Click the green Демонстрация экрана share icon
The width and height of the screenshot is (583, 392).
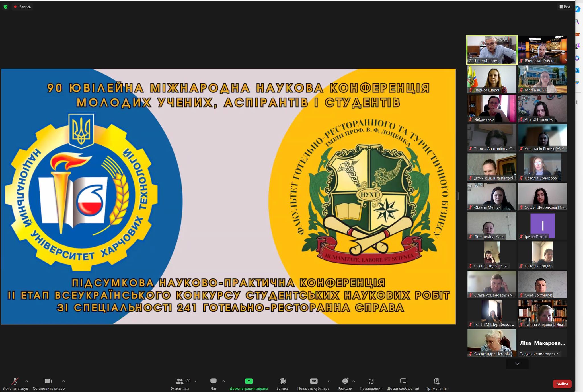coord(249,381)
